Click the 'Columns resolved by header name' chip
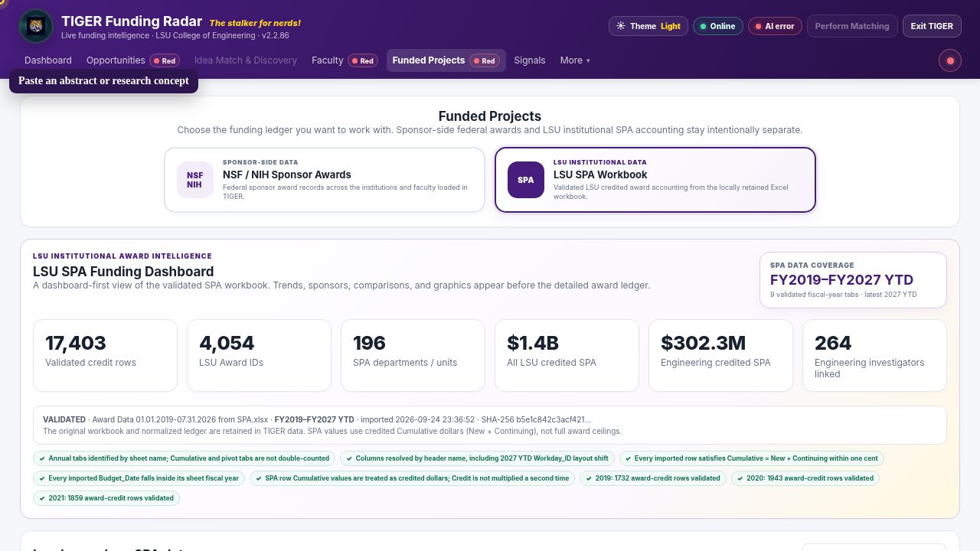Viewport: 980px width, 551px height. (x=477, y=458)
